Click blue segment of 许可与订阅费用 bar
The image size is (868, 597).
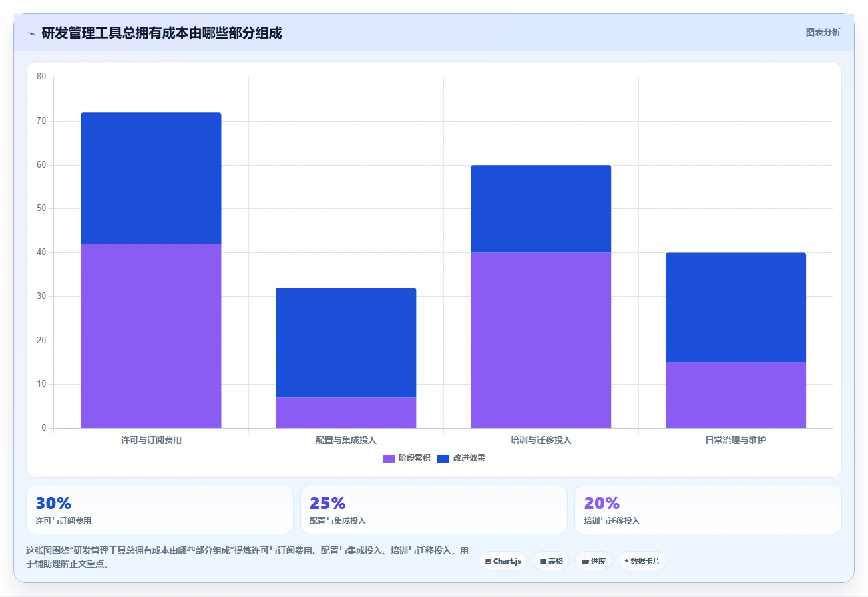pos(151,178)
